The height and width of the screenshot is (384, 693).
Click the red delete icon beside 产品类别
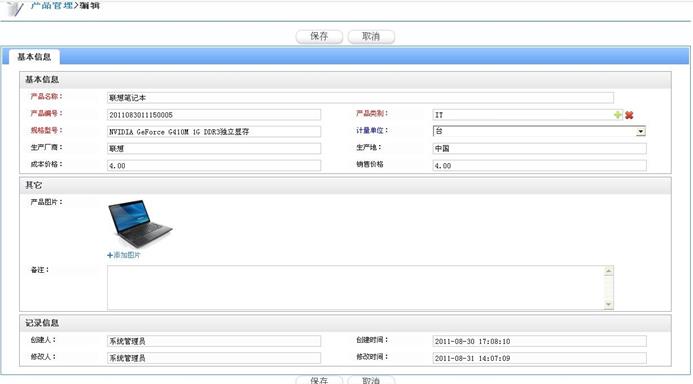pos(629,115)
